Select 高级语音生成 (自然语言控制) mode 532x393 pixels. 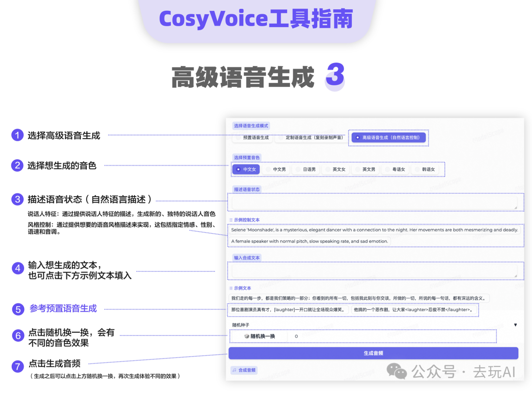[x=389, y=138]
